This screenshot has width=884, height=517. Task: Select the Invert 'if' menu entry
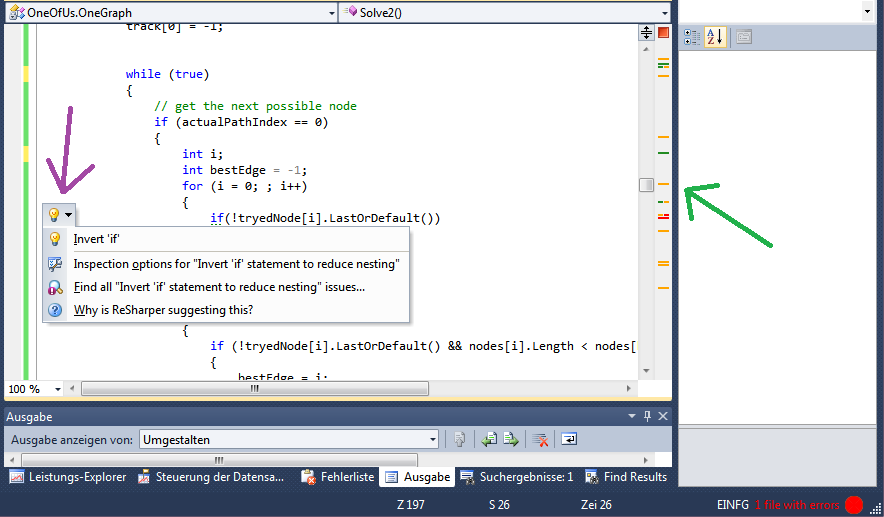(97, 238)
